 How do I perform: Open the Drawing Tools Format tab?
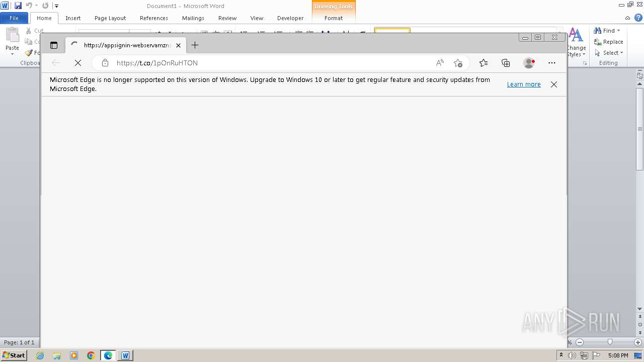[x=334, y=18]
